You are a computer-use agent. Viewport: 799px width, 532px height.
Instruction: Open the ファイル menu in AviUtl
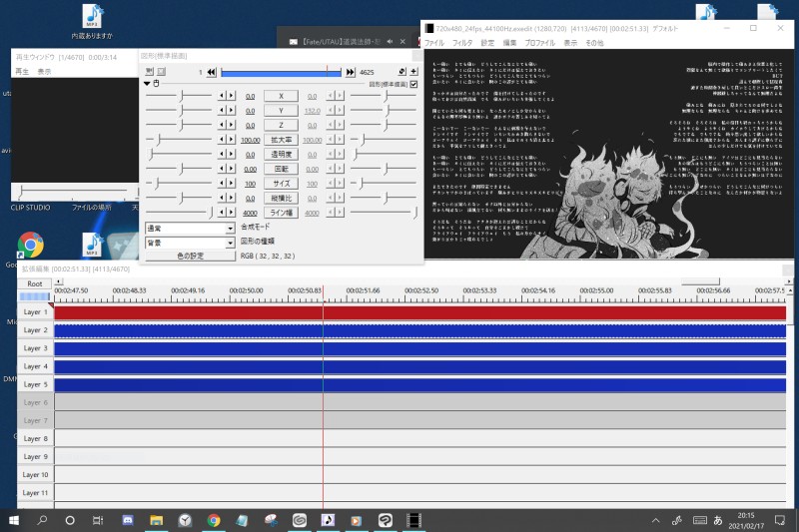click(434, 43)
